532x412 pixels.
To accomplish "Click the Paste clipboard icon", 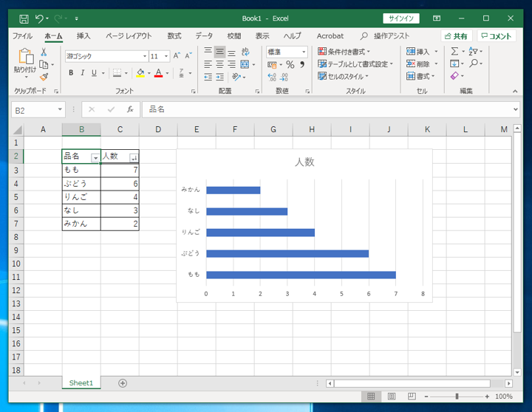I will tap(26, 56).
